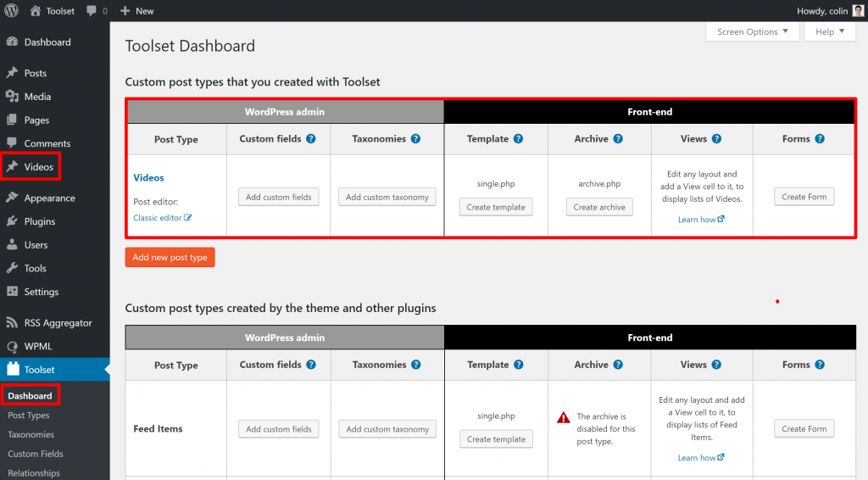The height and width of the screenshot is (480, 868).
Task: Click the Media icon in sidebar
Action: pos(12,97)
